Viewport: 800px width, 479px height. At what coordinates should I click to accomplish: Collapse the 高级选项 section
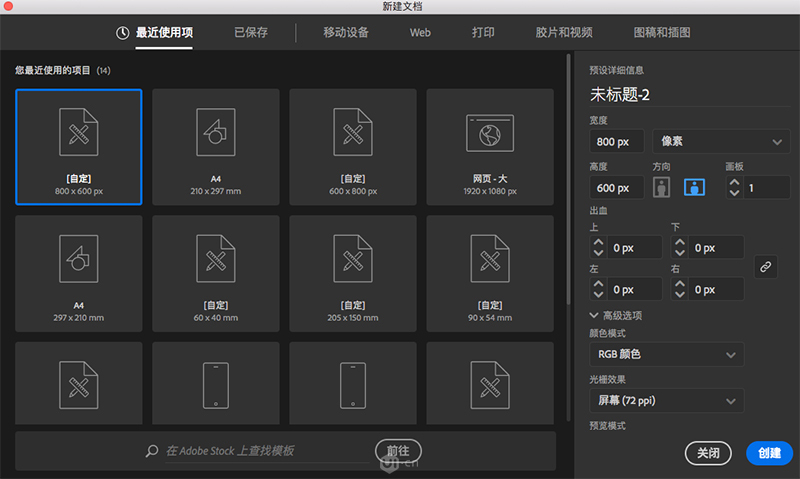tap(594, 315)
